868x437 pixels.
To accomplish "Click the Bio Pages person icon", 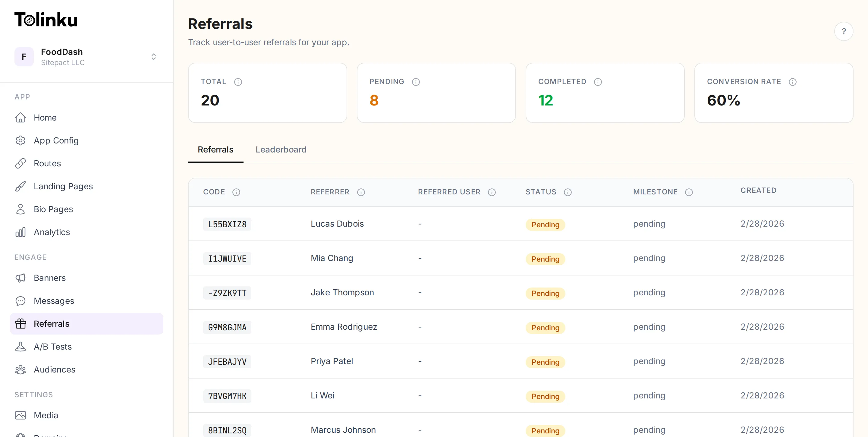I will click(20, 209).
